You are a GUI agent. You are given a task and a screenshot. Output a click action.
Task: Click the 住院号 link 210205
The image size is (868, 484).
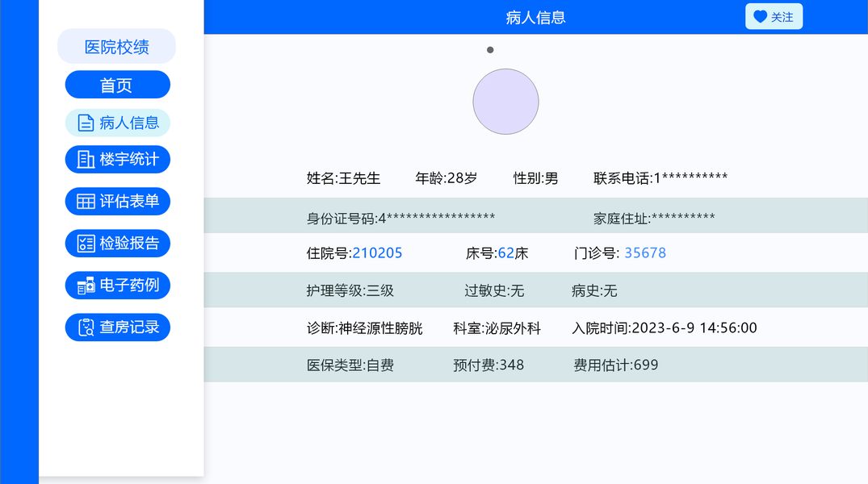377,252
